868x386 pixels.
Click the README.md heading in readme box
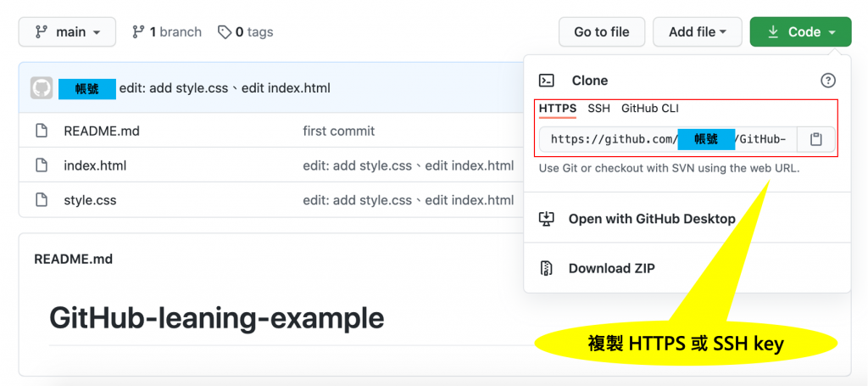click(73, 260)
